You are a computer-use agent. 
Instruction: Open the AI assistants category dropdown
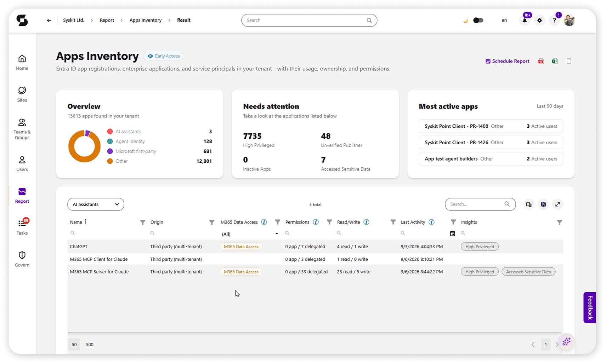(96, 204)
